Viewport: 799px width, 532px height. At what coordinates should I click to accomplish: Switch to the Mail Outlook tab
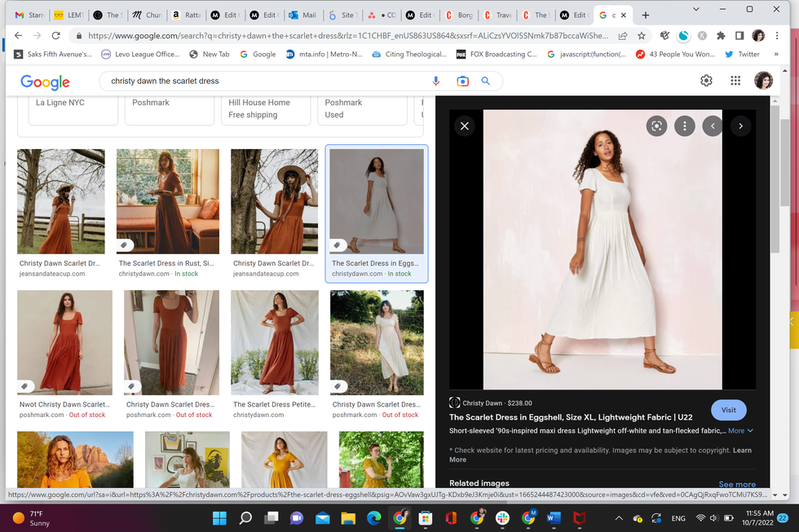pos(302,15)
